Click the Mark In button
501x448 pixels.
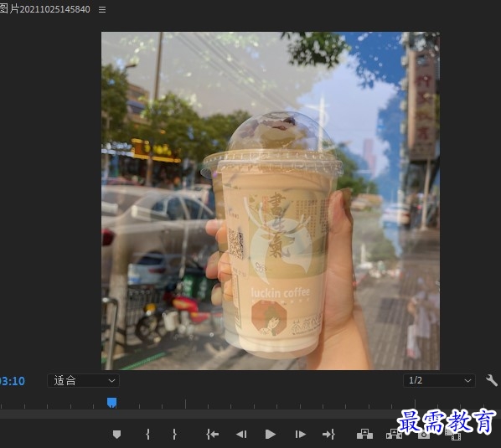pyautogui.click(x=147, y=435)
